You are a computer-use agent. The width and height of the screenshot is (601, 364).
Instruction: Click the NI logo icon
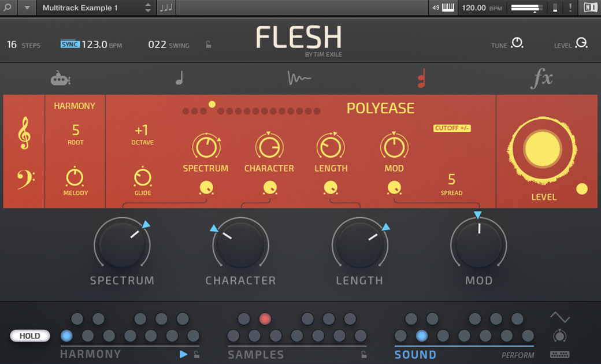click(x=590, y=8)
